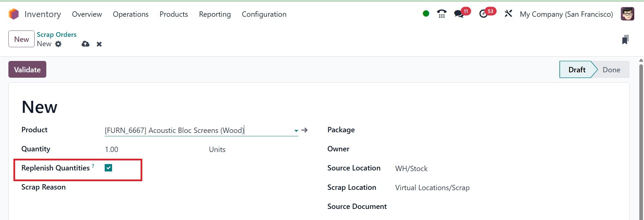Image resolution: width=644 pixels, height=220 pixels.
Task: Open the gear actions menu
Action: click(58, 44)
